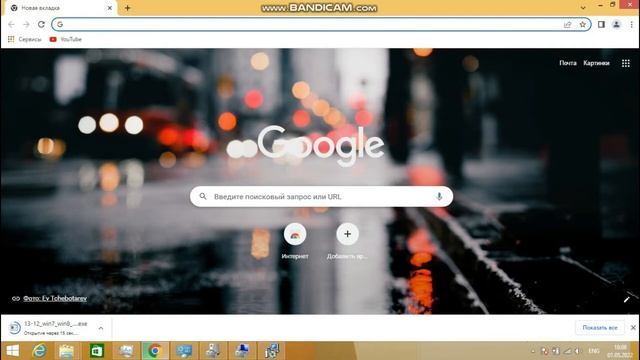Viewport: 640px width, 360px height.
Task: Launch Internet Explorer from the taskbar
Action: point(39,351)
